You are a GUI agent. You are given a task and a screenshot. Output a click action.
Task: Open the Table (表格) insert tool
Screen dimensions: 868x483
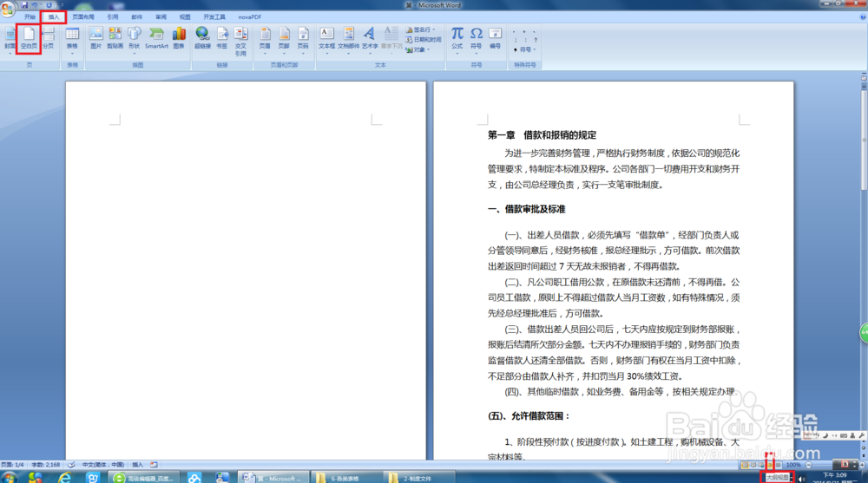pos(72,39)
